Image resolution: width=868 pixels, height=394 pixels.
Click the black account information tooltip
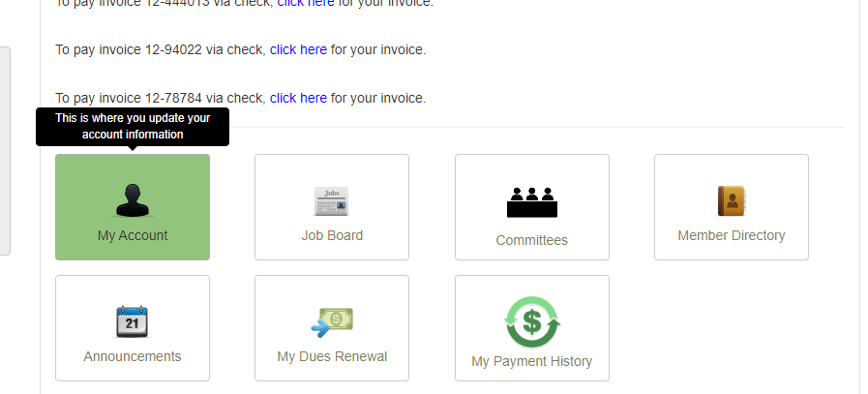click(x=133, y=127)
